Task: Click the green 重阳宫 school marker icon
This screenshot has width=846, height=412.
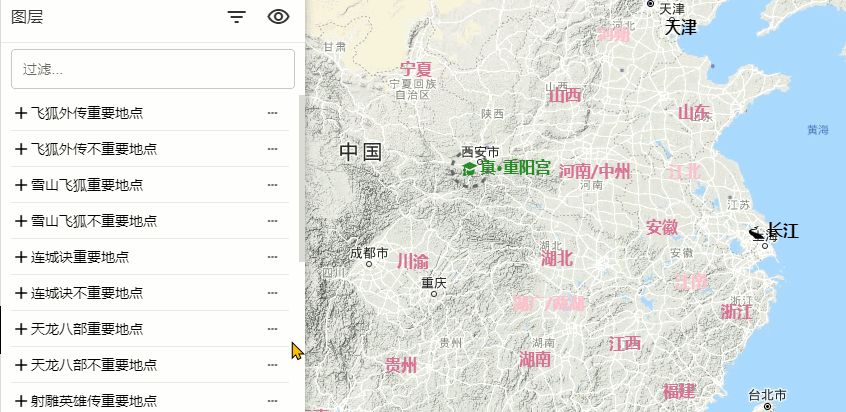Action: 468,170
